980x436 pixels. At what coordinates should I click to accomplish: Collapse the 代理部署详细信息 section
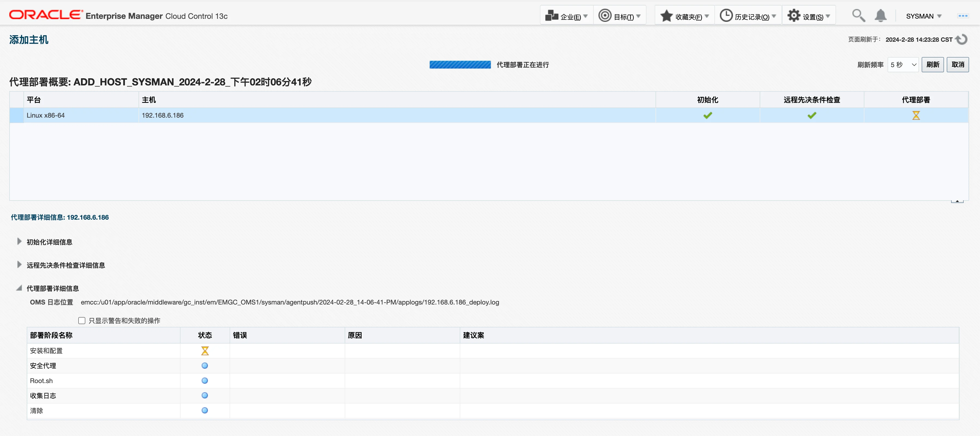tap(19, 288)
